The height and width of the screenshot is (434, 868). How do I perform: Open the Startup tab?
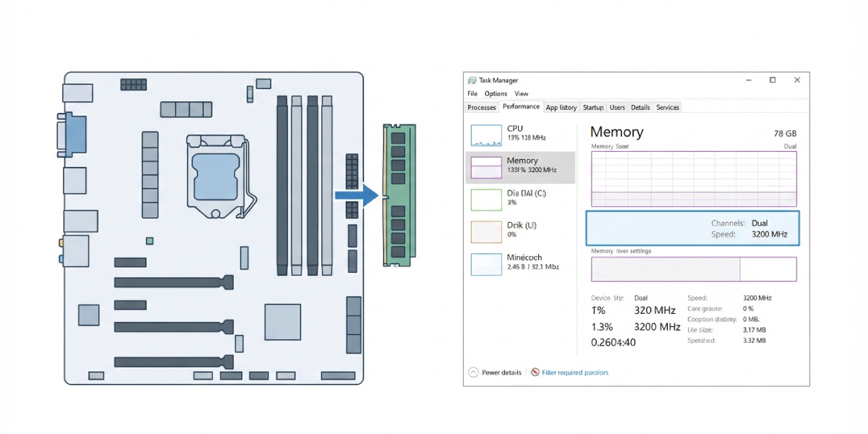point(593,108)
